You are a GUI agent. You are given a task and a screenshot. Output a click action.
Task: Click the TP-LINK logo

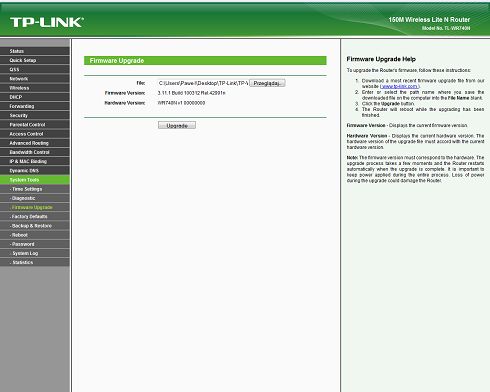47,22
